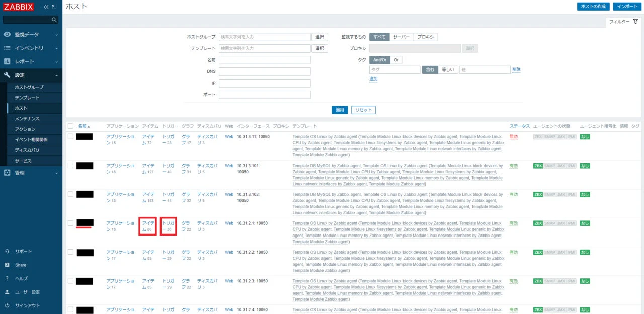Open イベント相関関係 in the sidebar

[31, 140]
